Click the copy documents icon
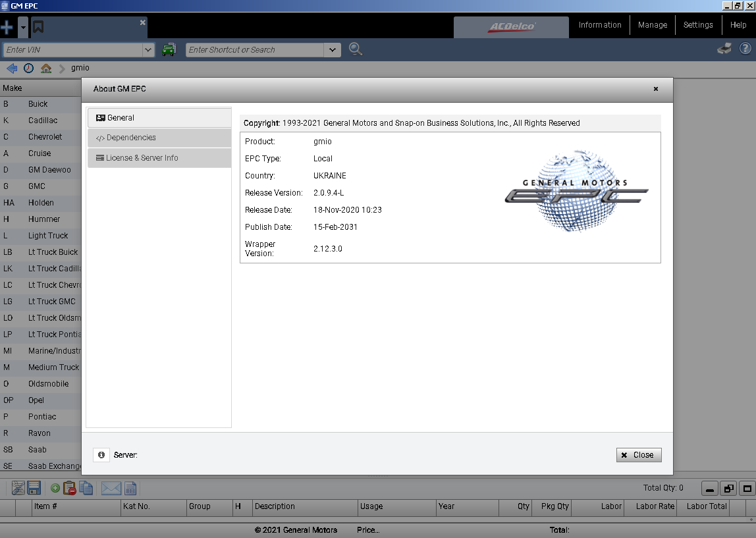The image size is (756, 538). [x=86, y=489]
